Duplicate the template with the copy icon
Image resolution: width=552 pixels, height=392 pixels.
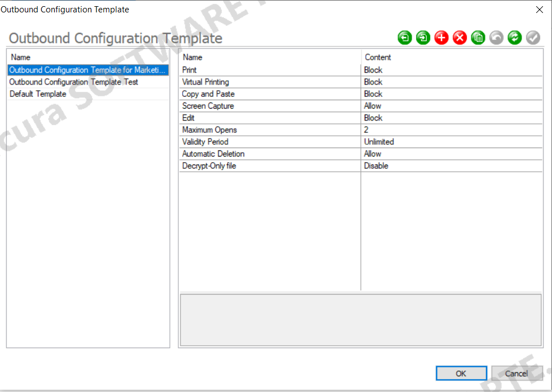coord(478,37)
